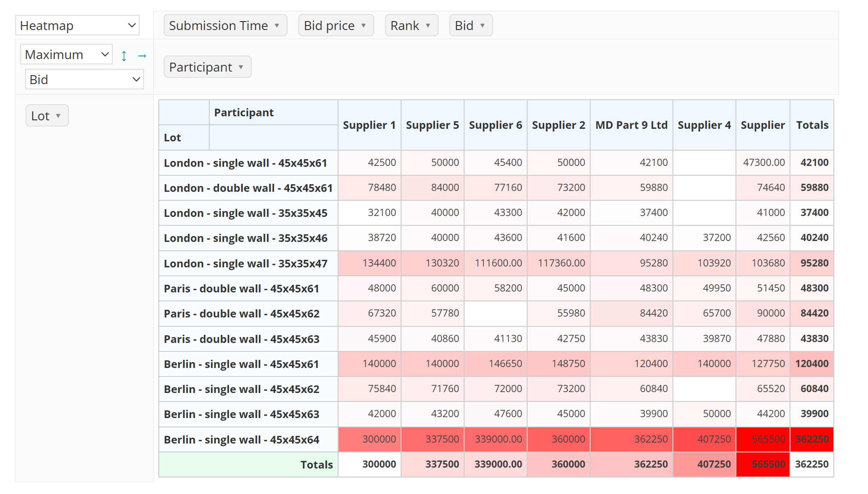868x494 pixels.
Task: Click the unused Bid attribute filter triangle
Action: pos(482,26)
